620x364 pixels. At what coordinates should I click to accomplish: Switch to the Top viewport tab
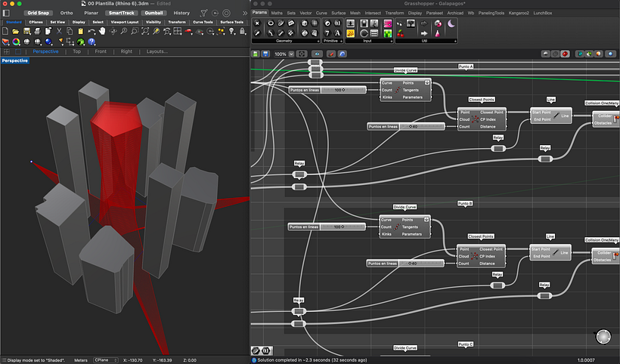(x=76, y=51)
